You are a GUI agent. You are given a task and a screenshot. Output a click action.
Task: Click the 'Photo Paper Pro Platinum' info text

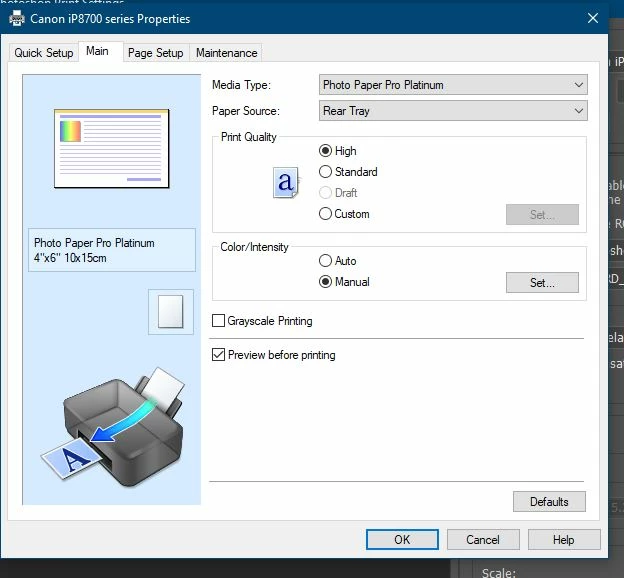(94, 243)
